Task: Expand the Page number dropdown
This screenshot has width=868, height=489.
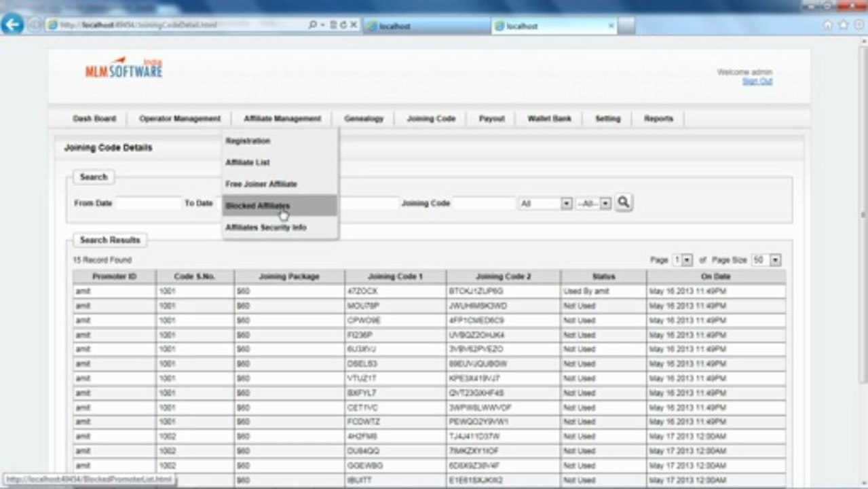Action: pos(683,260)
